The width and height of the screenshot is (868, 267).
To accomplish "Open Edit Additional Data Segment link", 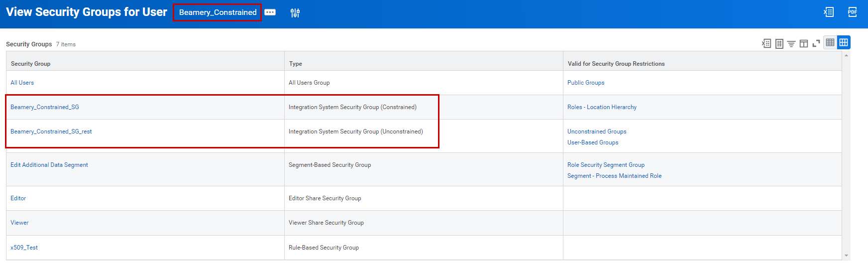I will pos(49,165).
